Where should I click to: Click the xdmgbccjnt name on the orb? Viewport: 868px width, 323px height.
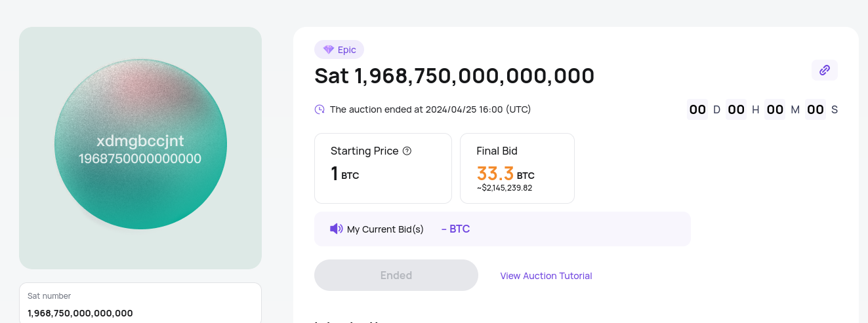pyautogui.click(x=140, y=141)
